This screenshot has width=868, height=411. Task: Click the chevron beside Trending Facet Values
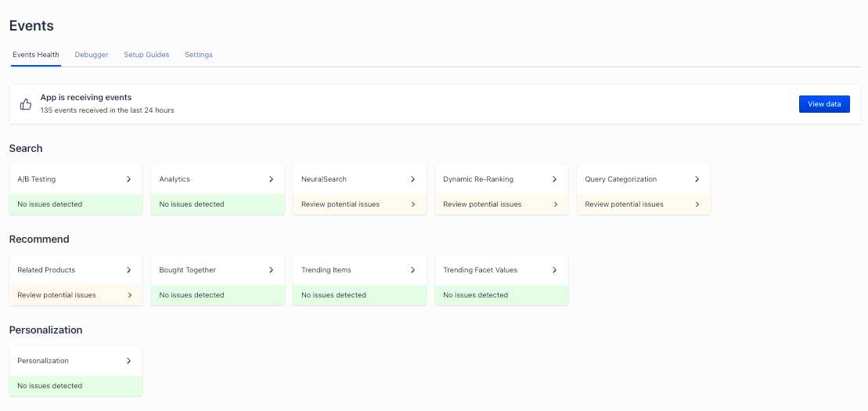[x=554, y=270]
